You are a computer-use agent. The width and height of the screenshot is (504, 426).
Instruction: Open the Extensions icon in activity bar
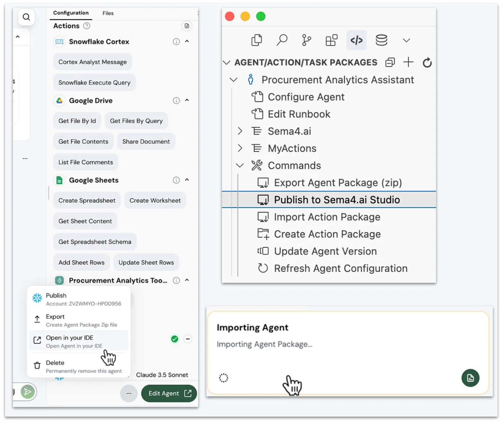(x=331, y=40)
